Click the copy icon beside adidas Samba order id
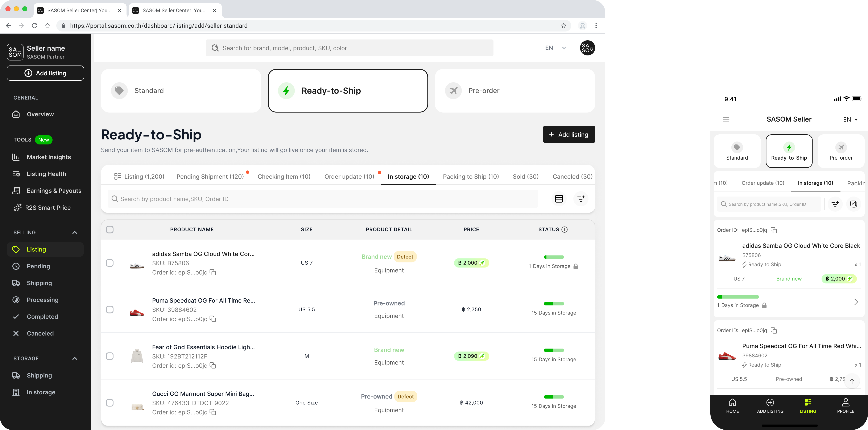This screenshot has height=430, width=868. point(213,272)
